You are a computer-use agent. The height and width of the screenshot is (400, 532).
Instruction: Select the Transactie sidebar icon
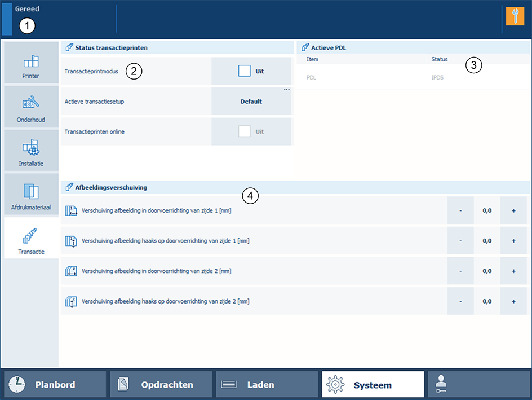tap(31, 238)
